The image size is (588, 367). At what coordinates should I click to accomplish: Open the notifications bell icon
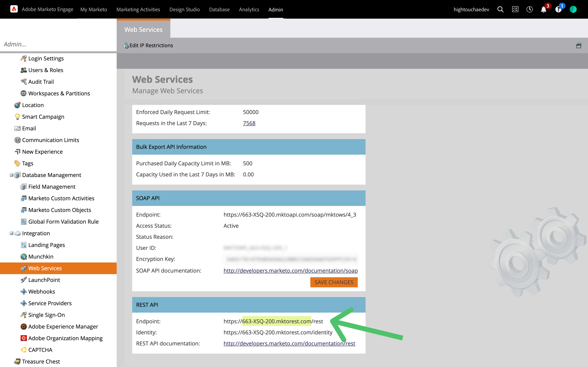543,10
